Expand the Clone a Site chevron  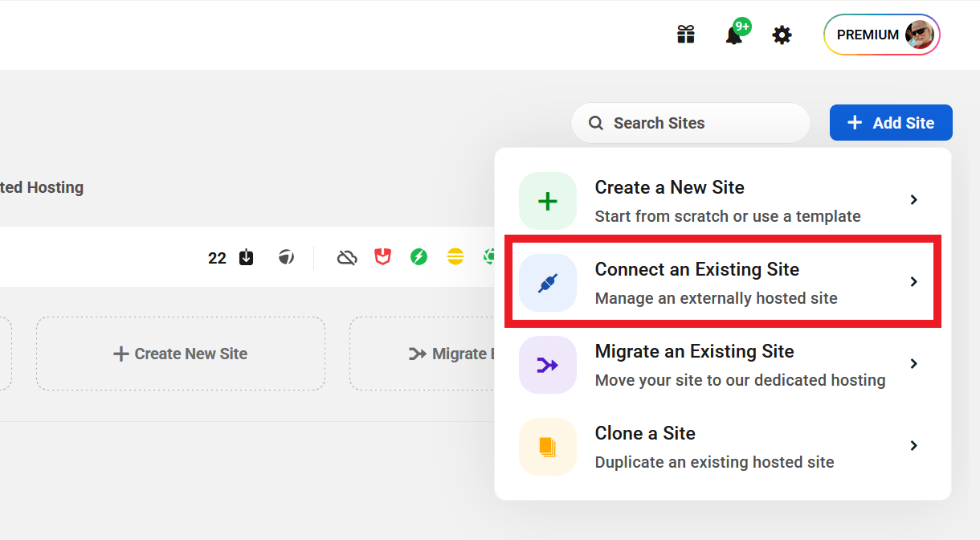pos(913,446)
